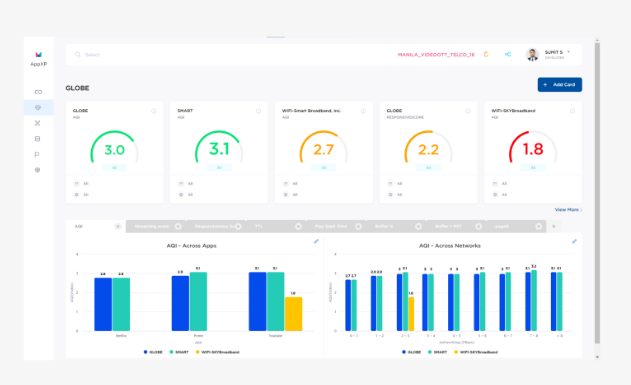Click the Add Card button

(560, 84)
